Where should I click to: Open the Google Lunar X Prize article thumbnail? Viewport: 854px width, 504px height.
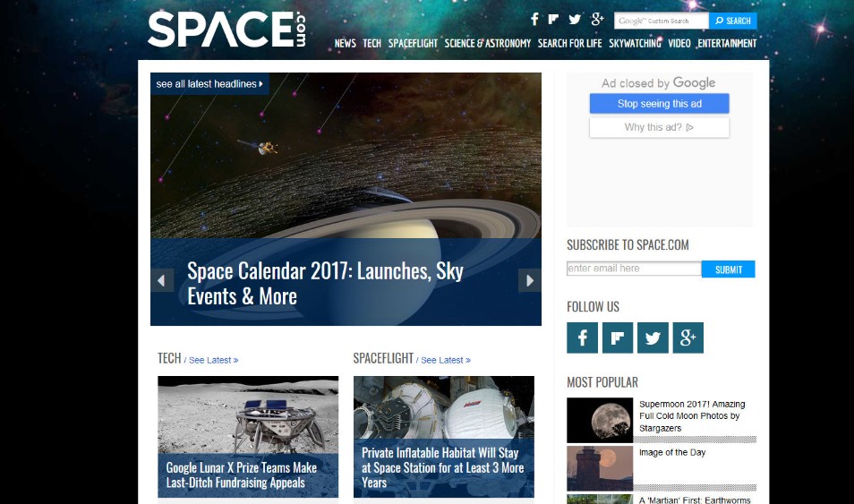[x=248, y=437]
